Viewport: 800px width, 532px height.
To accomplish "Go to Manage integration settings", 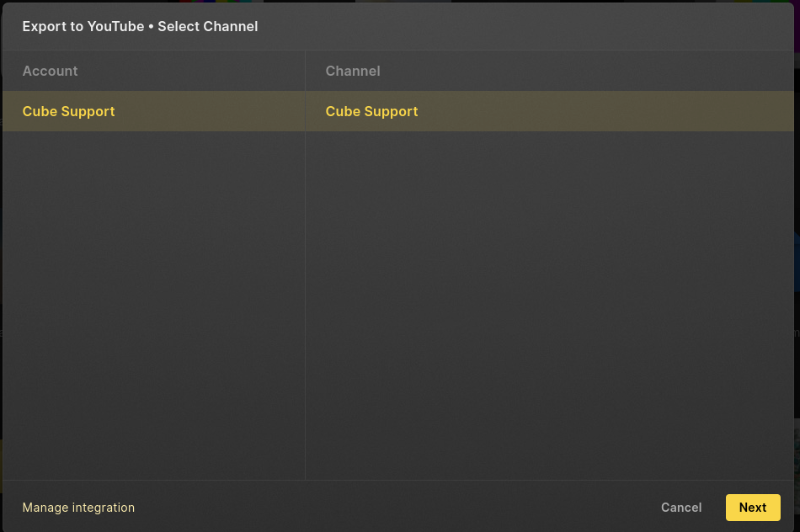I will point(78,508).
